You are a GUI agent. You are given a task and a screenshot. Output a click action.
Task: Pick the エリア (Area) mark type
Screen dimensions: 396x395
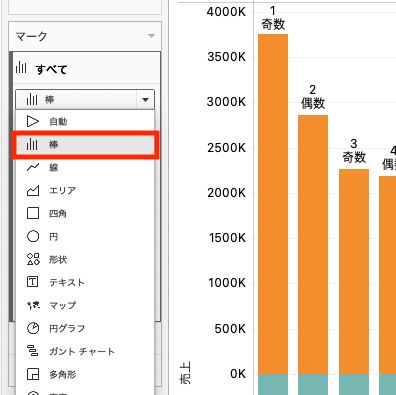[x=85, y=190]
